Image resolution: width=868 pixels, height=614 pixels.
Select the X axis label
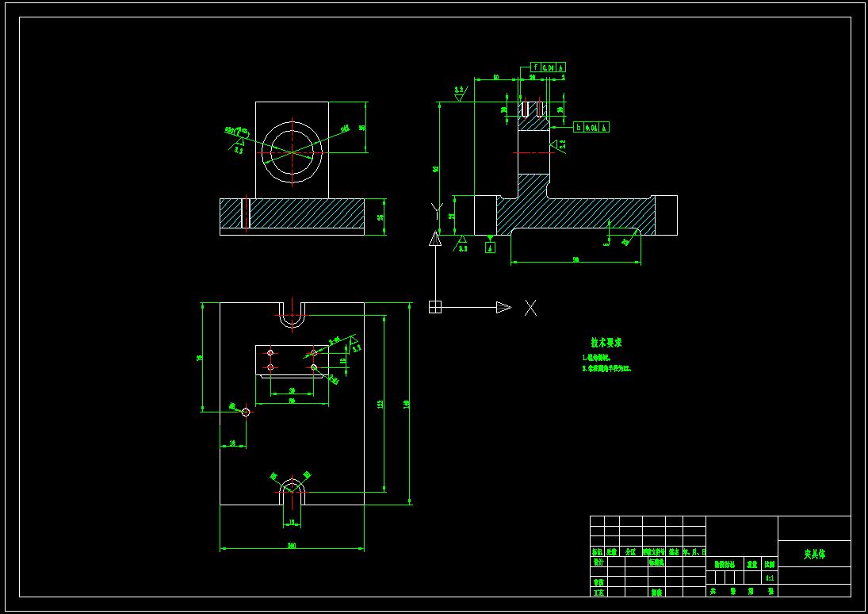531,308
